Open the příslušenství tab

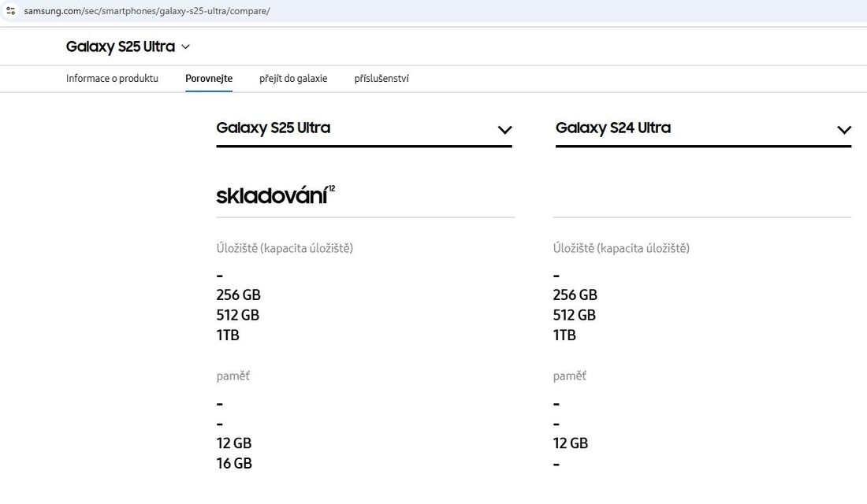coord(381,79)
